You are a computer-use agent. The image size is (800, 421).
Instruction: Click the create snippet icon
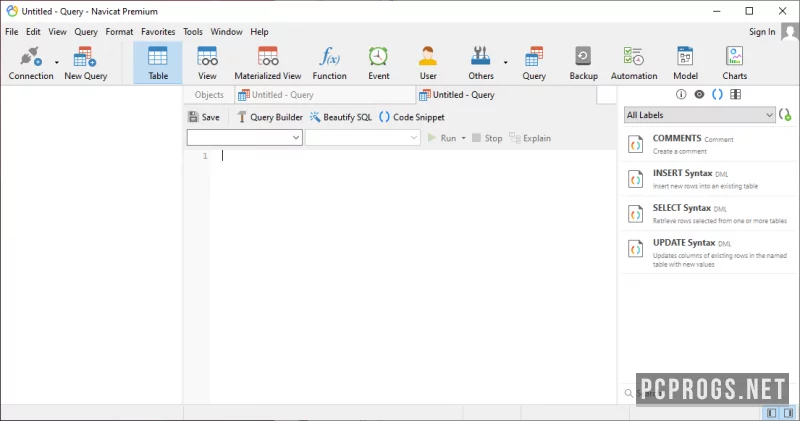786,115
